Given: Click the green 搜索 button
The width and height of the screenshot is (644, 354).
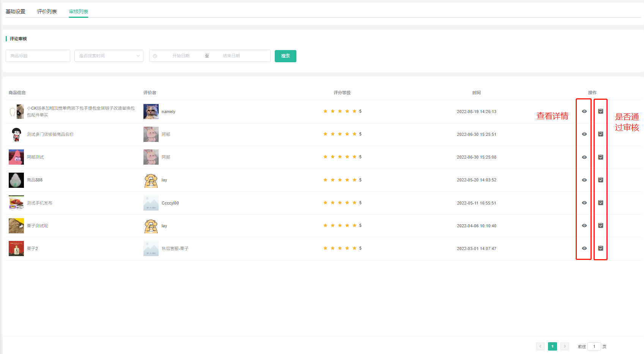Looking at the screenshot, I should 285,56.
